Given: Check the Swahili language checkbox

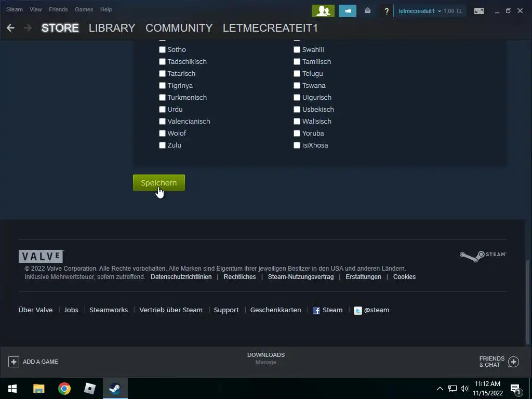Looking at the screenshot, I should coord(297,49).
